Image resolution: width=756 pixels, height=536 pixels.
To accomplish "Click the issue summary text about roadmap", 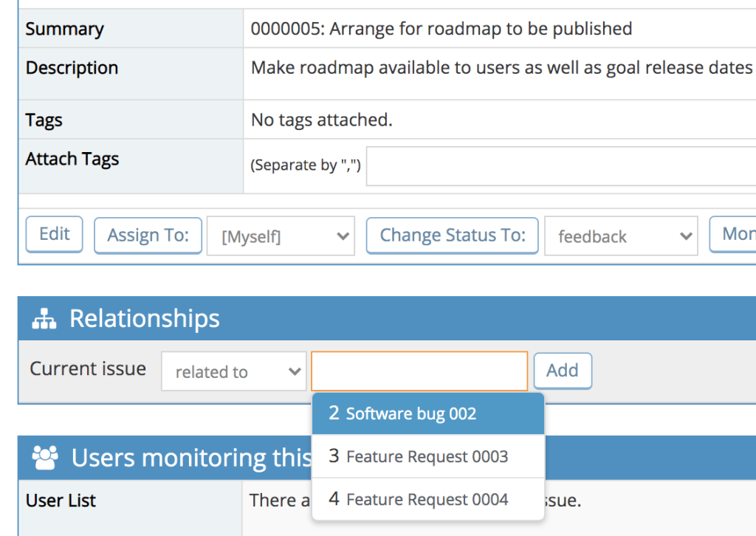I will tap(441, 29).
